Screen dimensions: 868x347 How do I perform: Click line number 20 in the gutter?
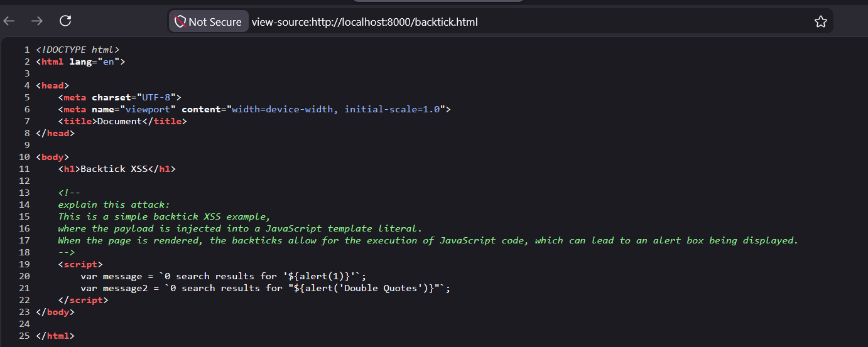[24, 276]
